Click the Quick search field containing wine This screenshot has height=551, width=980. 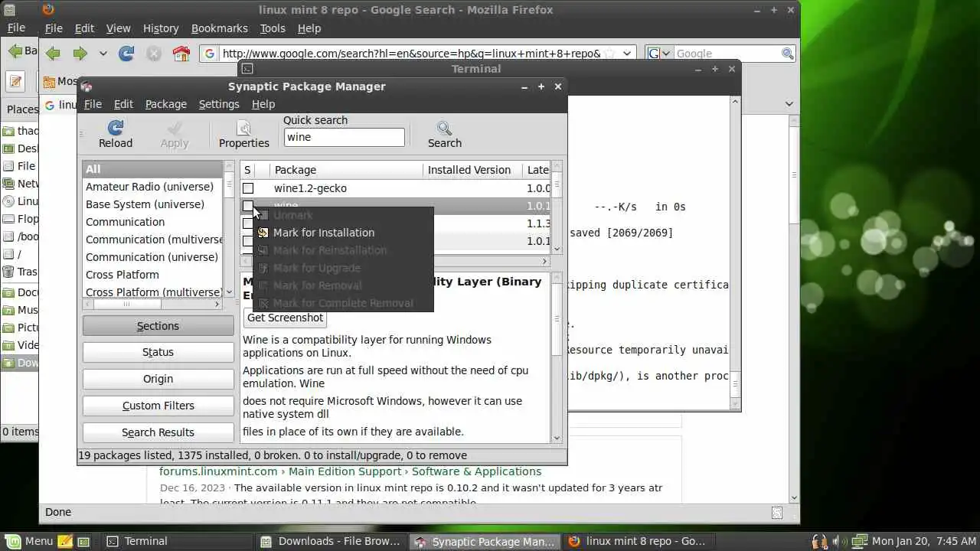[344, 137]
